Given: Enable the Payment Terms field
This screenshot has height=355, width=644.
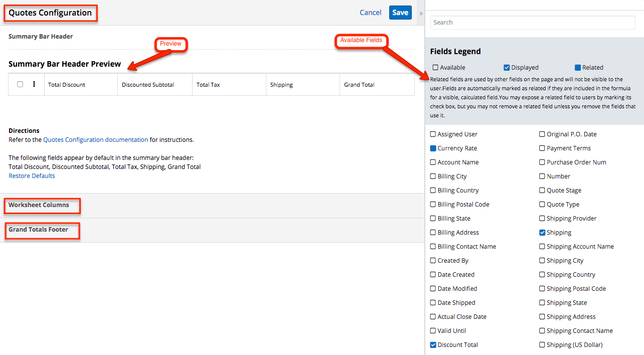Looking at the screenshot, I should pyautogui.click(x=542, y=148).
